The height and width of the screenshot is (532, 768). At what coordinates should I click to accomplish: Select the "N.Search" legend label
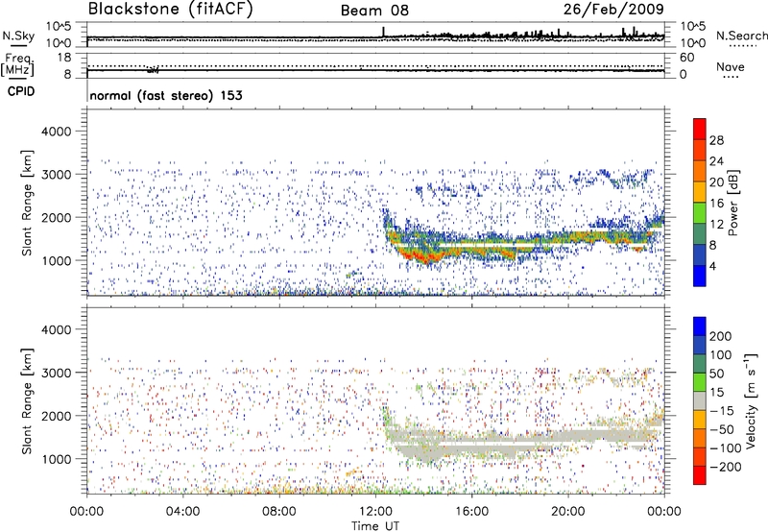[x=742, y=36]
